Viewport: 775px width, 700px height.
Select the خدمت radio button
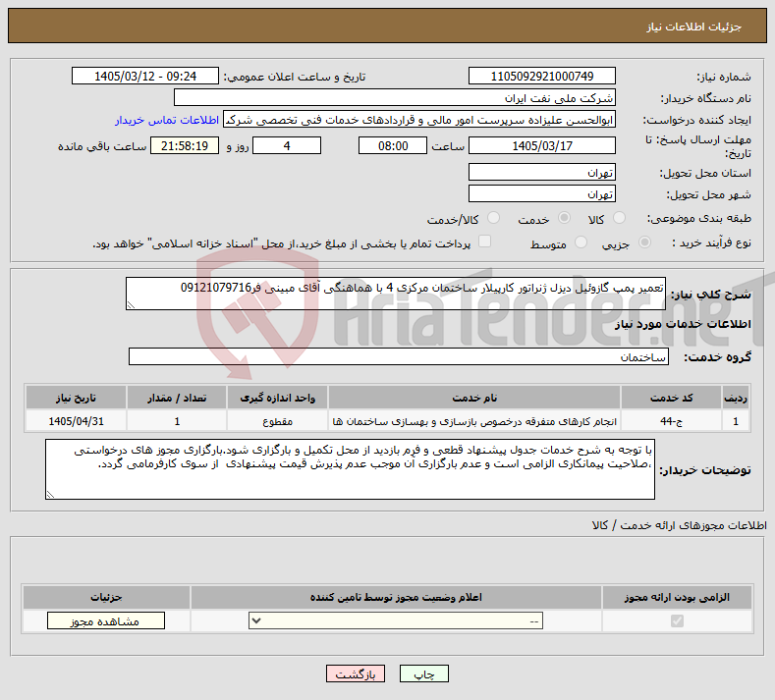[x=564, y=218]
